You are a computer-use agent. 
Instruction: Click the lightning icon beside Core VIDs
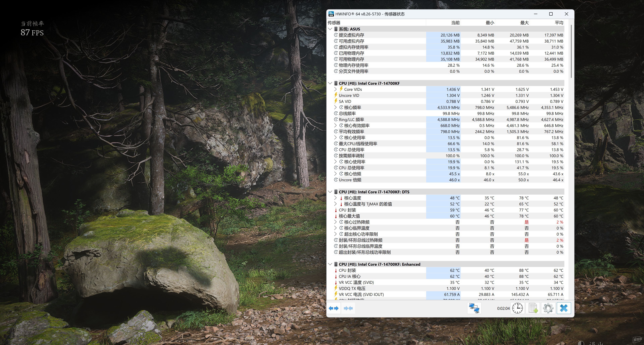pyautogui.click(x=341, y=89)
